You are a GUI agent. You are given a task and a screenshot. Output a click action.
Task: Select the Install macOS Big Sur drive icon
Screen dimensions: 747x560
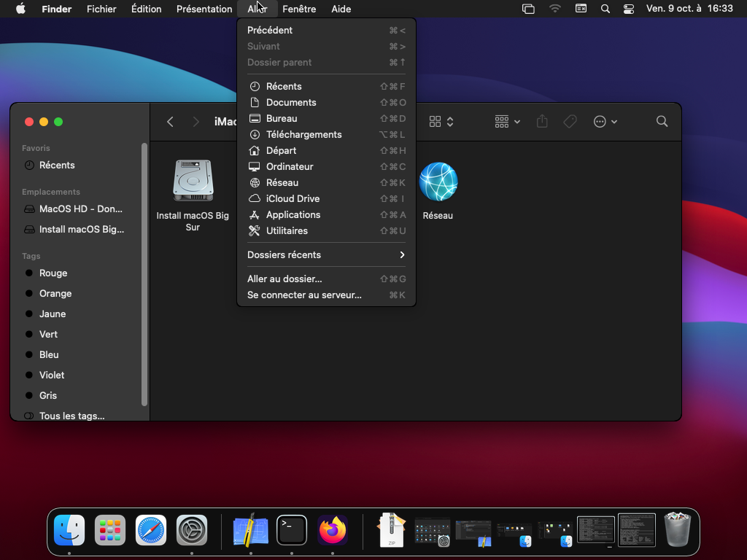(193, 181)
